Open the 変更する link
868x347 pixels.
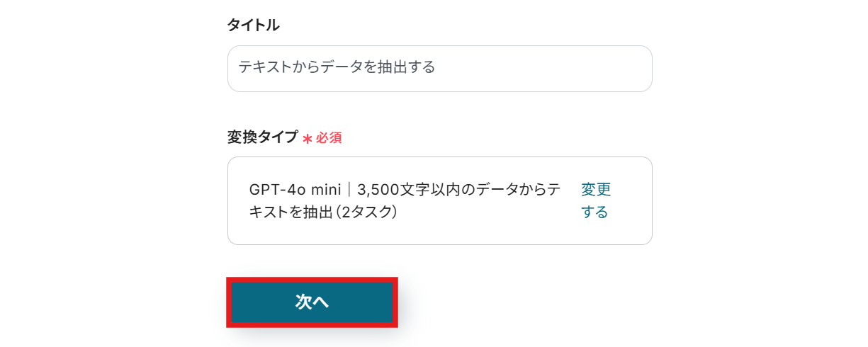point(596,201)
